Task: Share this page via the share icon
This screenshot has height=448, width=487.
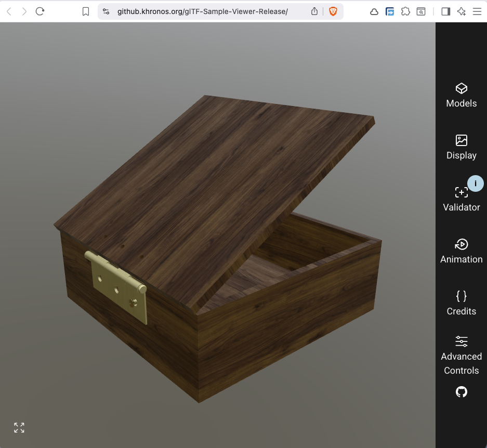Action: [314, 11]
